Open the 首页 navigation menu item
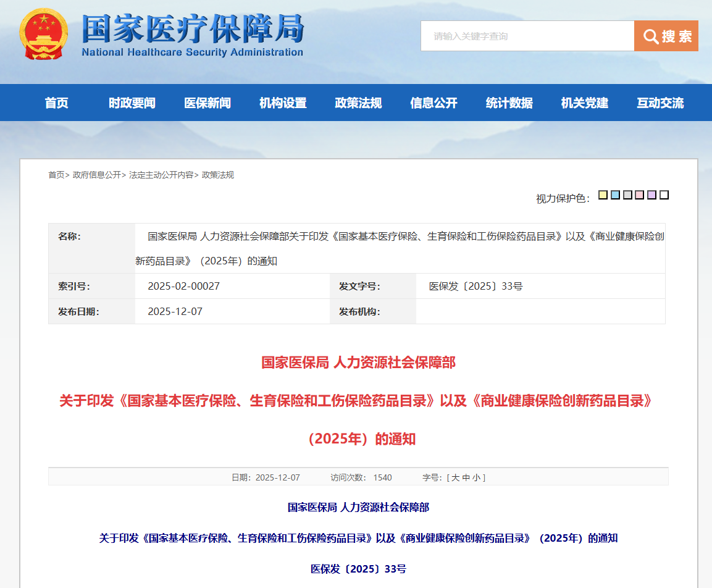 [57, 103]
